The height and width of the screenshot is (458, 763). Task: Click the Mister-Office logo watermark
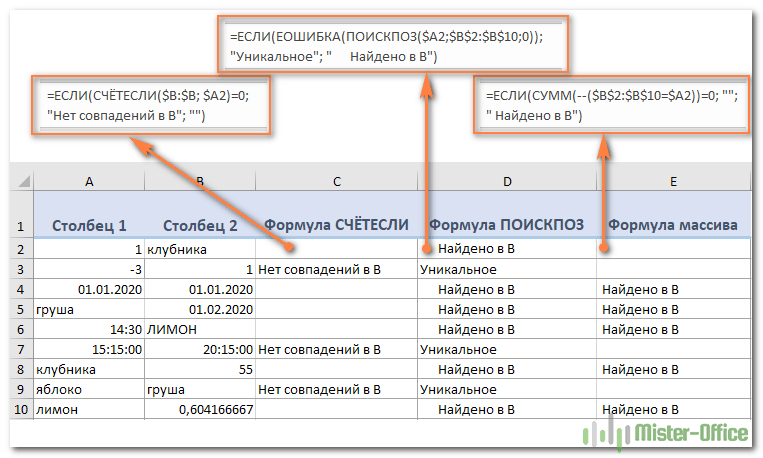click(x=665, y=433)
